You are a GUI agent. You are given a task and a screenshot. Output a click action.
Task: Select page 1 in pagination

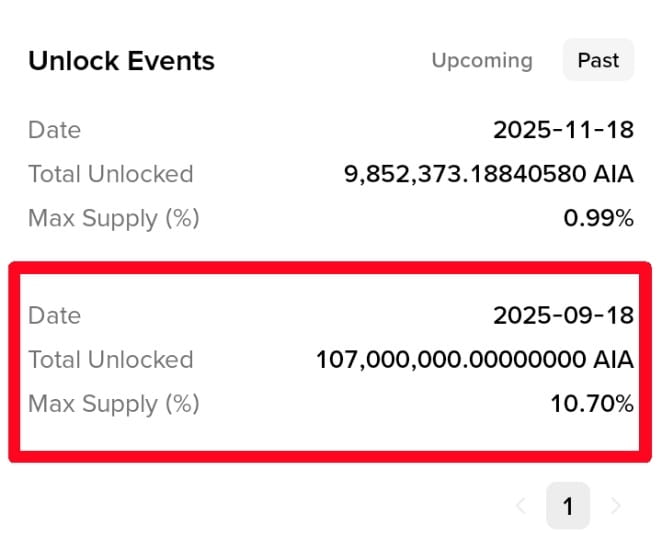tap(568, 505)
